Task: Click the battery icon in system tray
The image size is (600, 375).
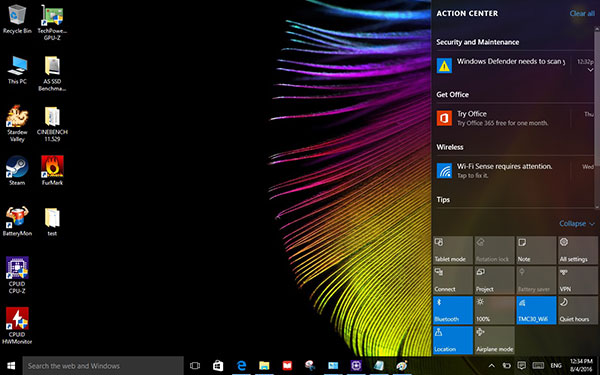Action: click(x=506, y=366)
